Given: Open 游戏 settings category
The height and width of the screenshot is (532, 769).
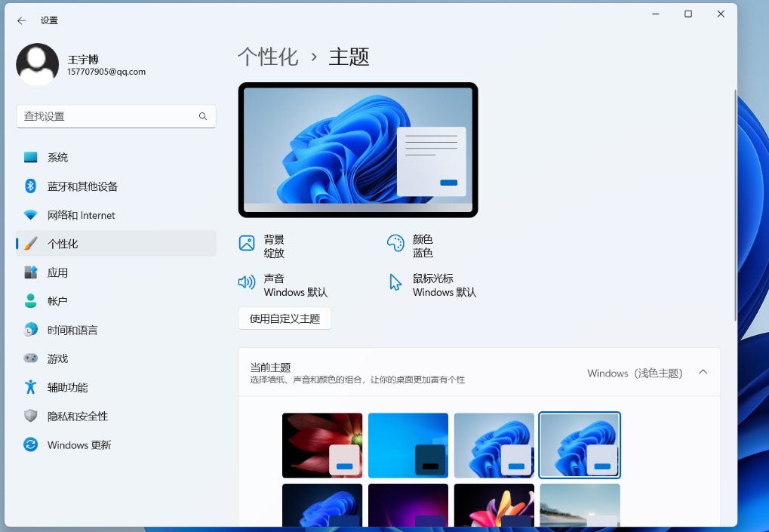Looking at the screenshot, I should 116,358.
